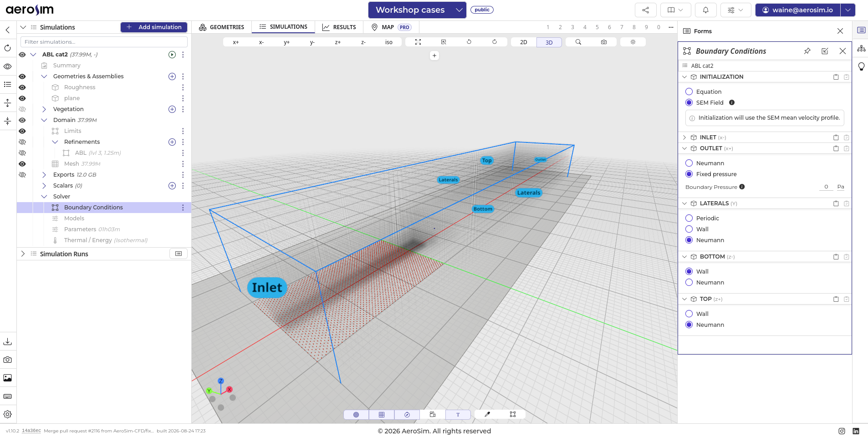Switch to RESULTS tab

click(x=339, y=27)
